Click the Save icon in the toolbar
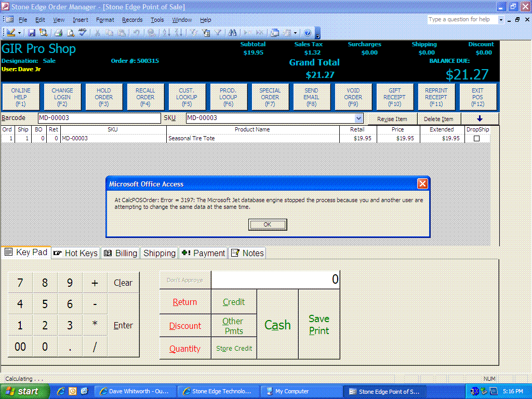The height and width of the screenshot is (399, 532). point(32,33)
